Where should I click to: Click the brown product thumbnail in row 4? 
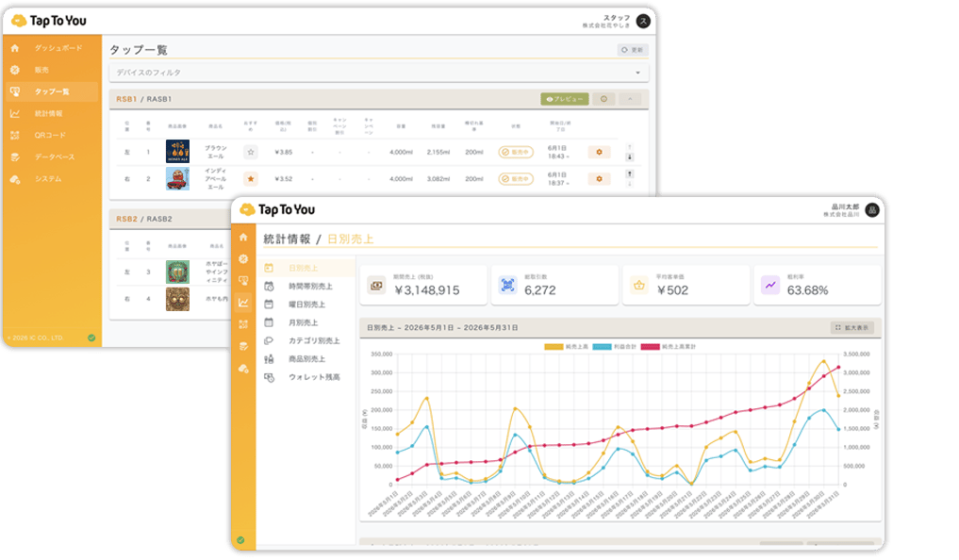pyautogui.click(x=177, y=300)
